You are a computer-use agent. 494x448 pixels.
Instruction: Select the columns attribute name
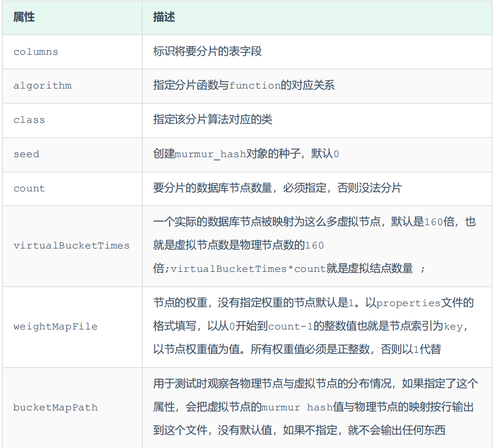tap(36, 52)
